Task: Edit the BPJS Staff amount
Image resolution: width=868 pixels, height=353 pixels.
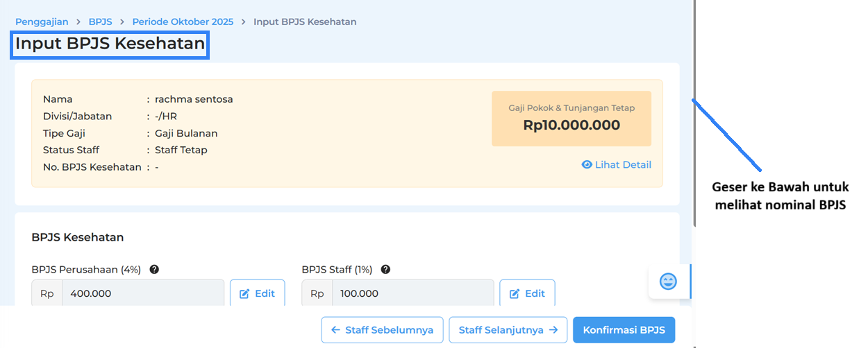Action: click(527, 293)
